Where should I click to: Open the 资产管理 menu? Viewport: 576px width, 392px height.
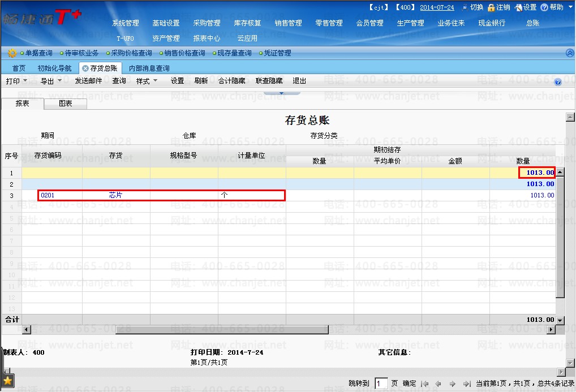(x=166, y=38)
